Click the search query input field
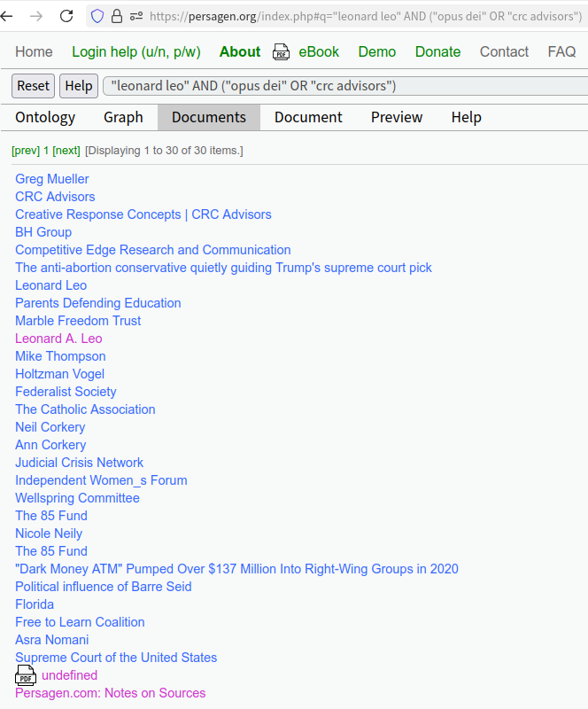 pos(345,86)
